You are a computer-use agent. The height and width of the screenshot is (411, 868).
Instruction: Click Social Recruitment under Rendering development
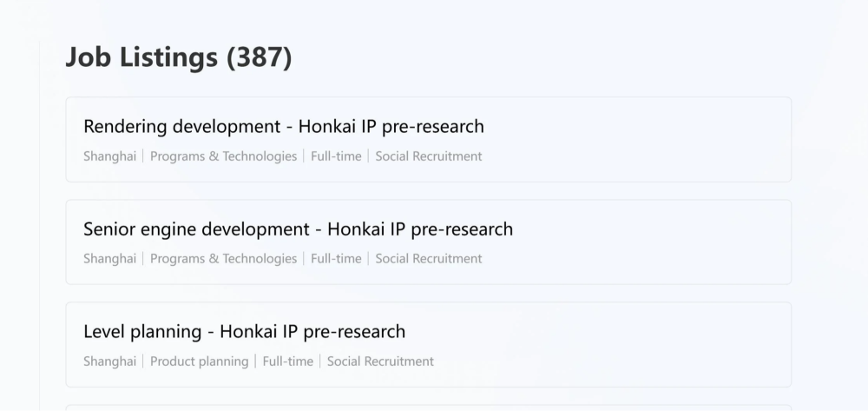[x=428, y=156]
